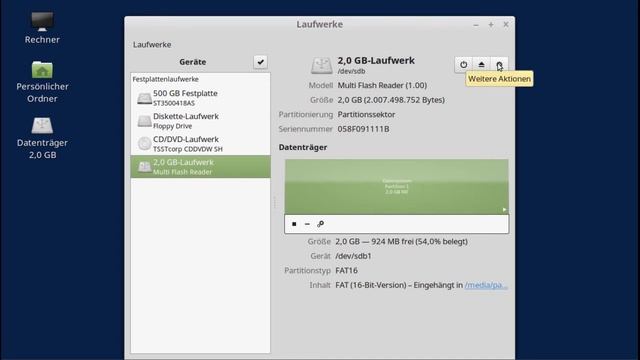Click the Laufwerke menu label

152,44
